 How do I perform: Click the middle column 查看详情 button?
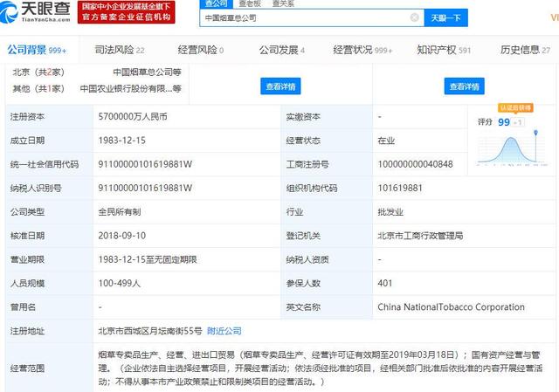[280, 86]
